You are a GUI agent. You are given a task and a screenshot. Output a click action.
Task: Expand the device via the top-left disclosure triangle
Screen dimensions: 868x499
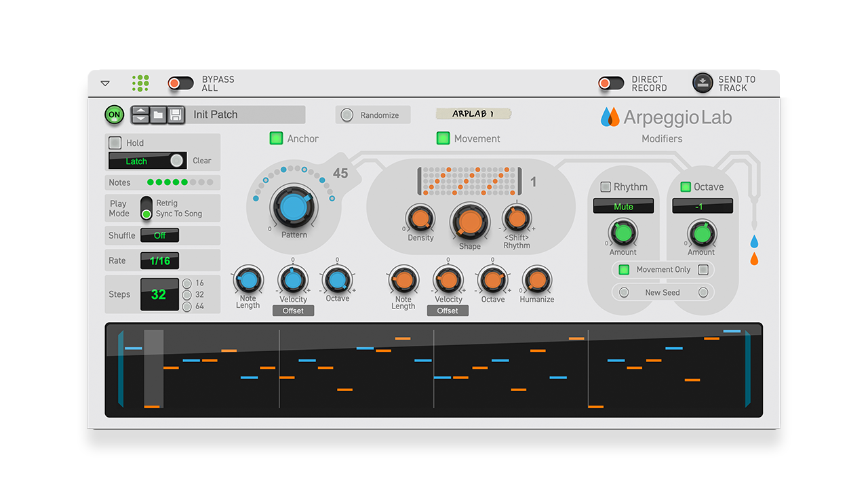pos(105,83)
